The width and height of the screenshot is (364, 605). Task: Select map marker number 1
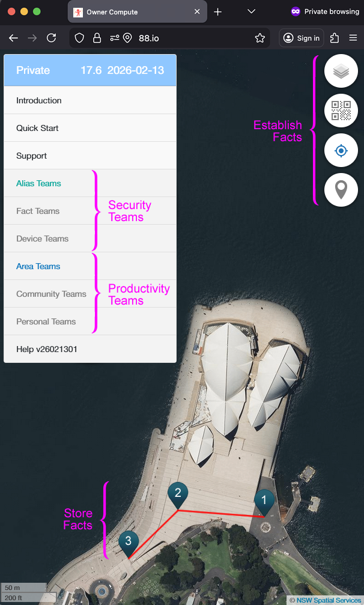[264, 503]
